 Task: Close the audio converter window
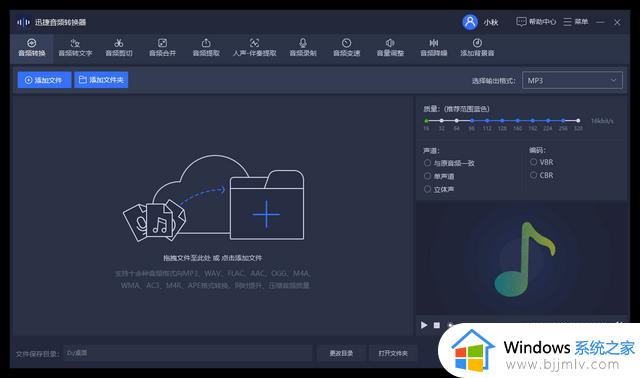tap(617, 22)
